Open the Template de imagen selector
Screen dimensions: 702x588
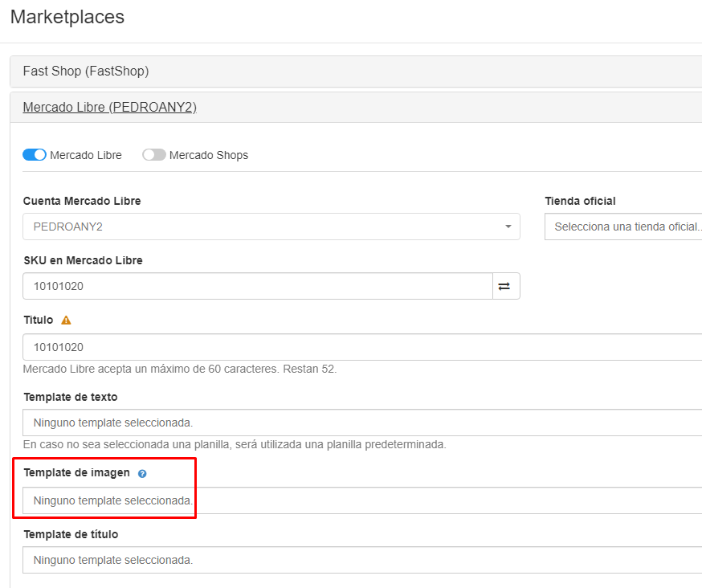point(362,500)
